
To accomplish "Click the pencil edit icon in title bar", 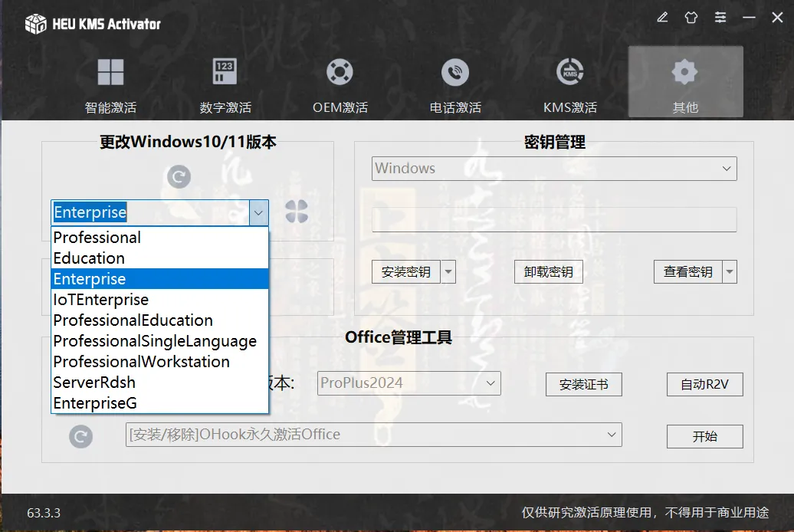I will (662, 18).
